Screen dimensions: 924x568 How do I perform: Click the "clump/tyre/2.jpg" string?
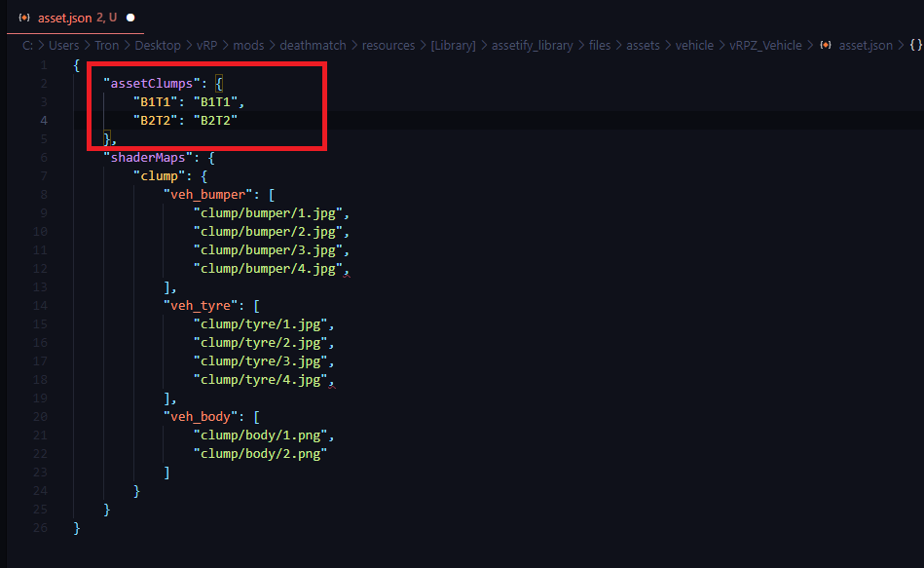(x=261, y=343)
